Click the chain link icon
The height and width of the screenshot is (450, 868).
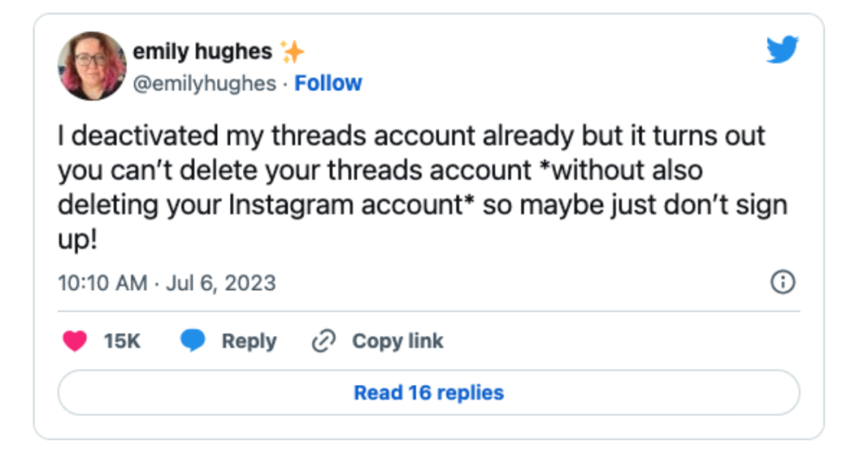coord(323,341)
